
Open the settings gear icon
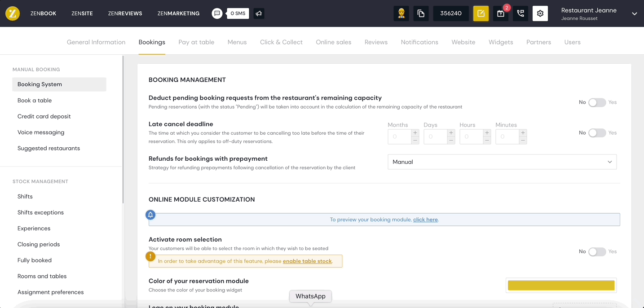click(x=540, y=13)
